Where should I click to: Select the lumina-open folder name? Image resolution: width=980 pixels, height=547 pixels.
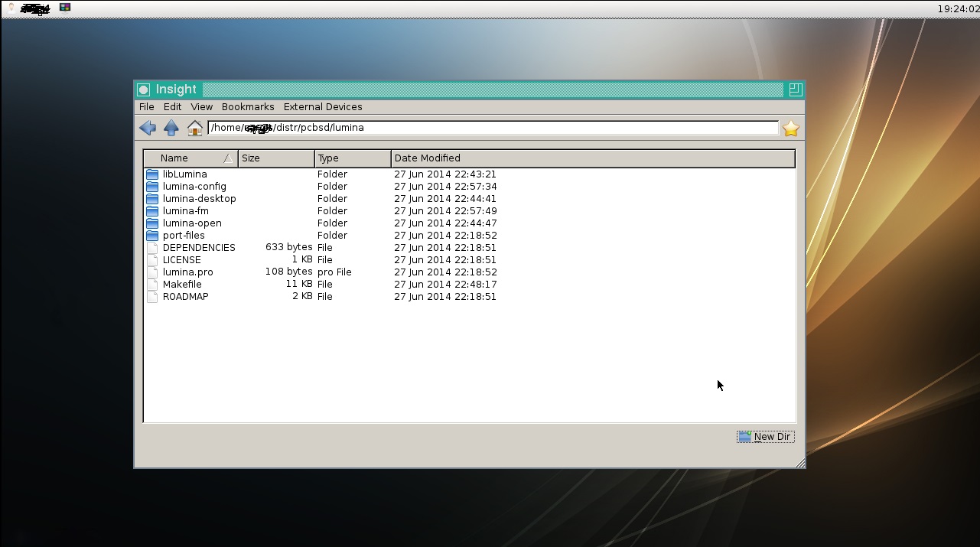click(x=192, y=223)
